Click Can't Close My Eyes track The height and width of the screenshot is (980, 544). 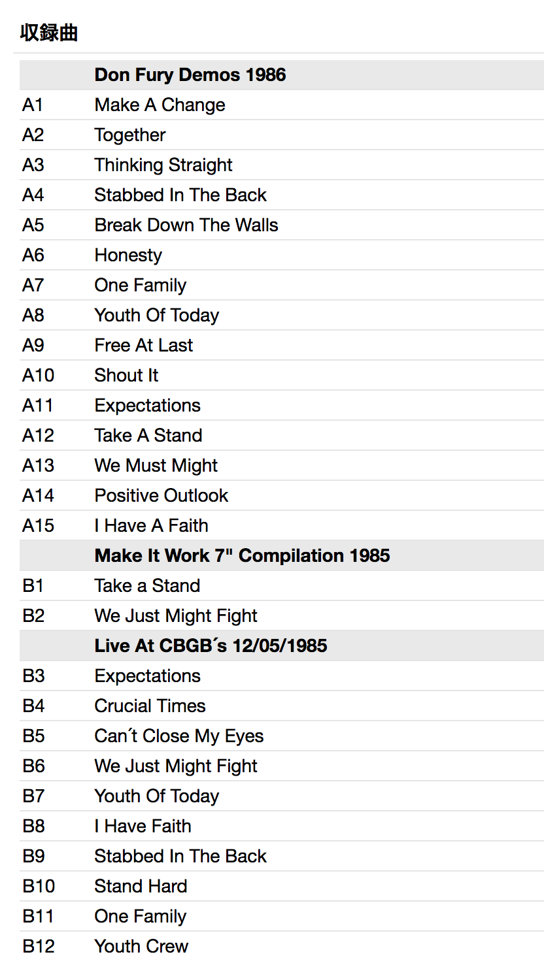tap(179, 736)
